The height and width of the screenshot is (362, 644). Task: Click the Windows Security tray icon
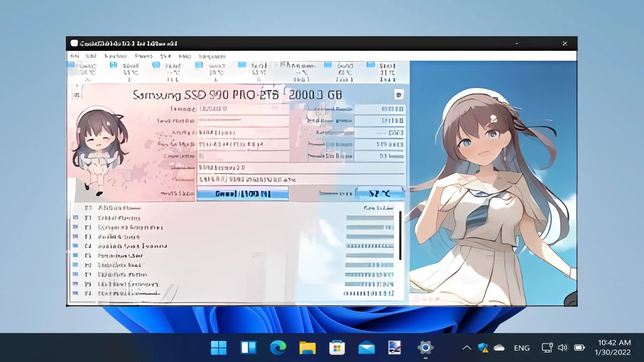(483, 347)
